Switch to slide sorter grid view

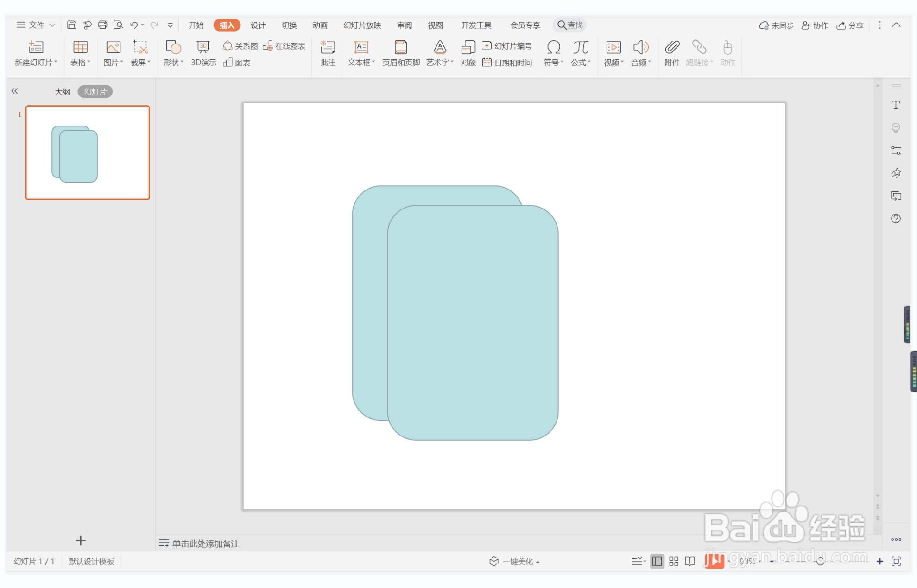pos(674,561)
